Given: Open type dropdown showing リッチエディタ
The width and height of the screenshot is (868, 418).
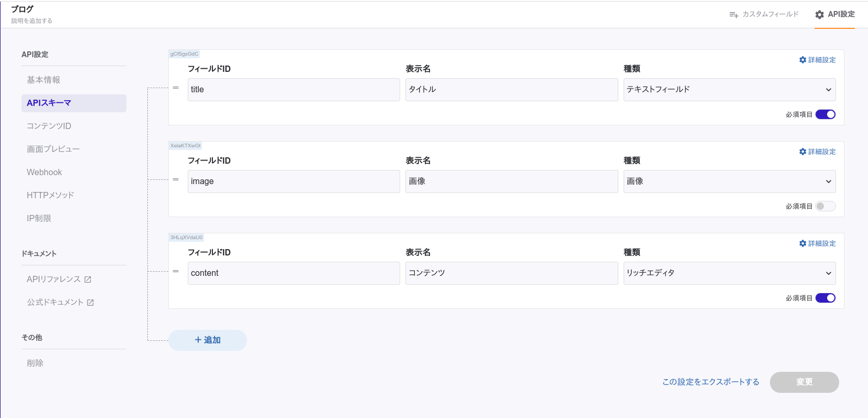Looking at the screenshot, I should tap(730, 273).
